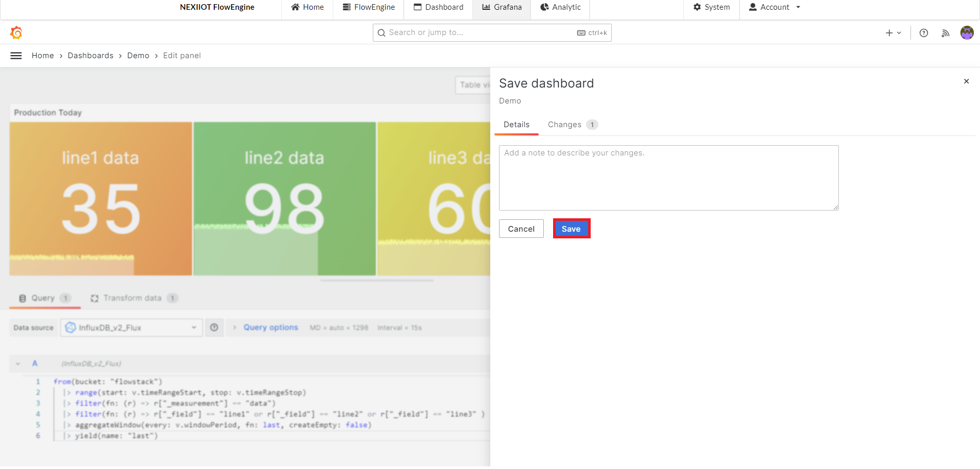Select the Query tab
The height and width of the screenshot is (469, 980).
pyautogui.click(x=45, y=298)
